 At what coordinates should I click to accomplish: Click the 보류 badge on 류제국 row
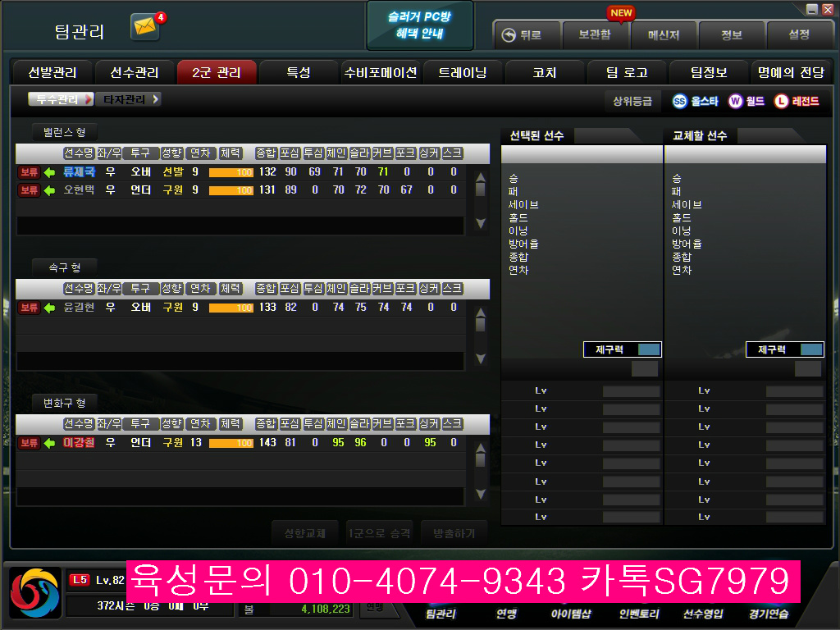(29, 172)
